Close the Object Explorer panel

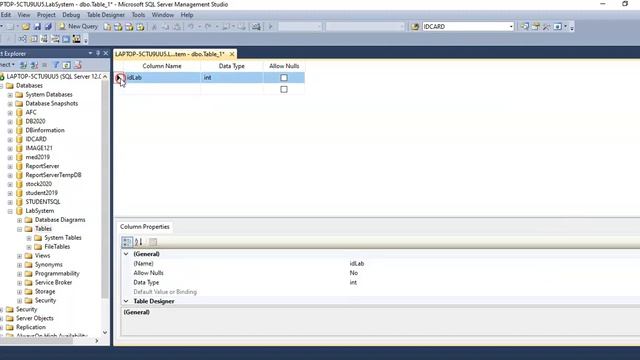click(106, 53)
